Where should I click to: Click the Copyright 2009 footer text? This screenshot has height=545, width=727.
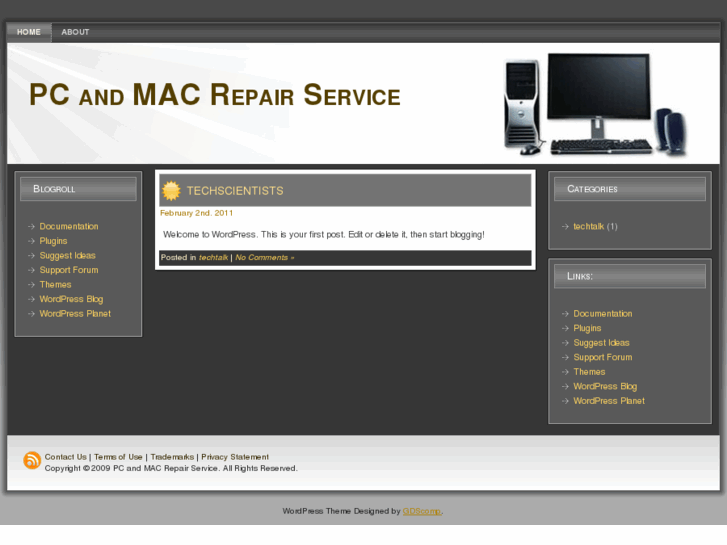click(x=171, y=468)
